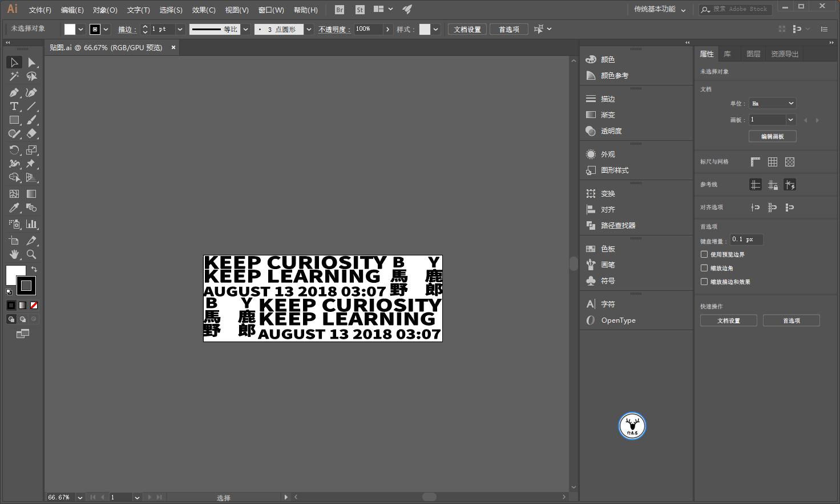
Task: Select the Shape Builder tool
Action: coord(14,177)
